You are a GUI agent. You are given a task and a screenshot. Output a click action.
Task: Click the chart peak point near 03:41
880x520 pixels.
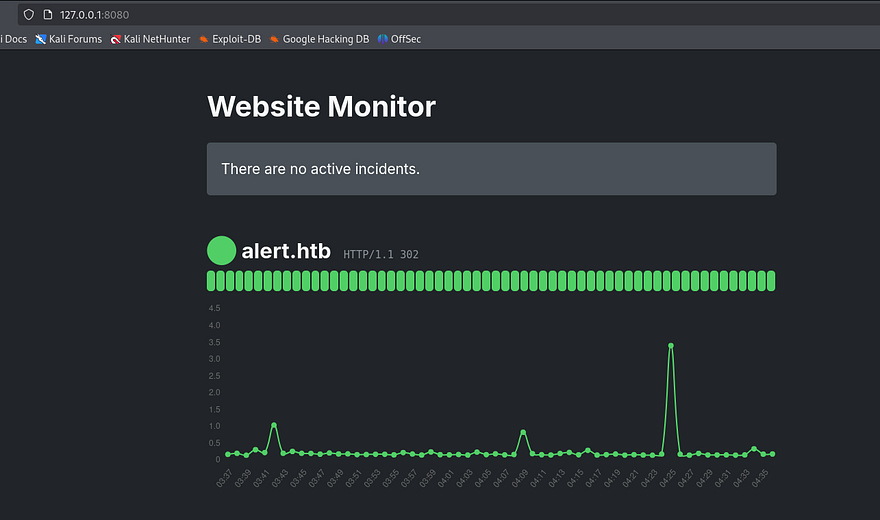[x=274, y=425]
